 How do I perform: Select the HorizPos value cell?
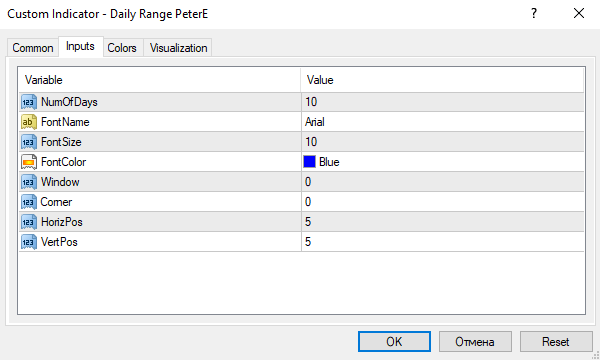coord(443,222)
